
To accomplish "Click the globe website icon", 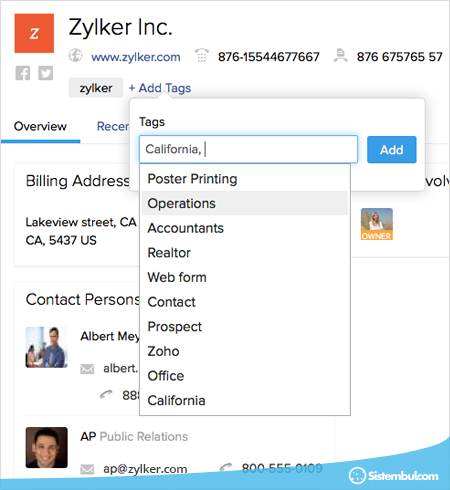I will [x=75, y=55].
